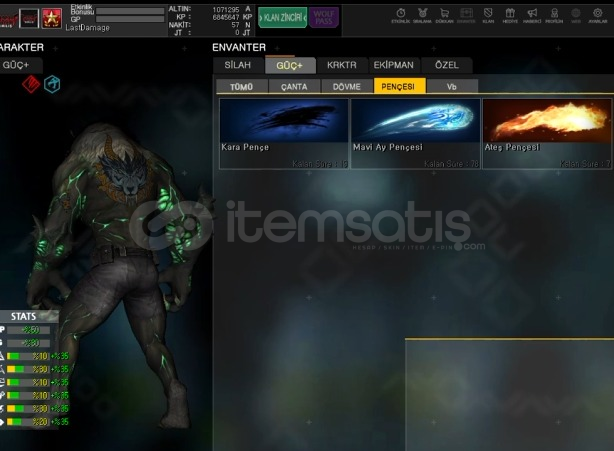Select the Vb sub-tab
614x451 pixels.
(452, 87)
